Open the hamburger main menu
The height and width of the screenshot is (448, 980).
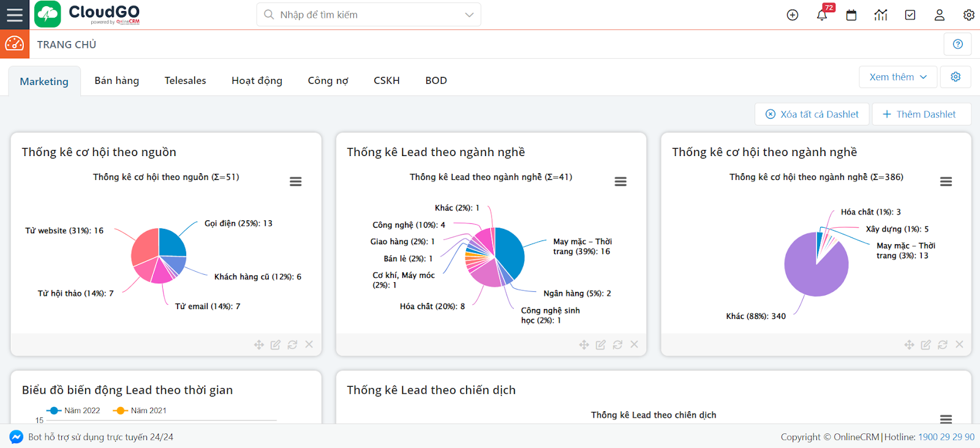coord(14,15)
